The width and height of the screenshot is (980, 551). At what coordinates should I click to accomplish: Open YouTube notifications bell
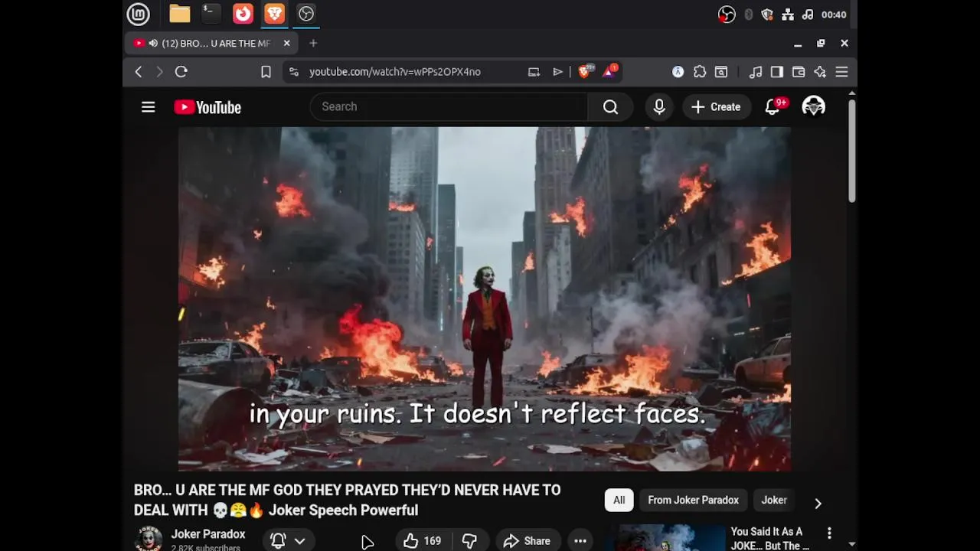click(773, 107)
